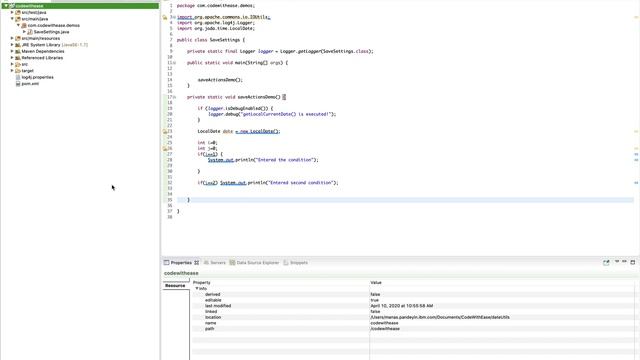The height and width of the screenshot is (360, 640).
Task: Switch to the Properties tab
Action: 181,263
